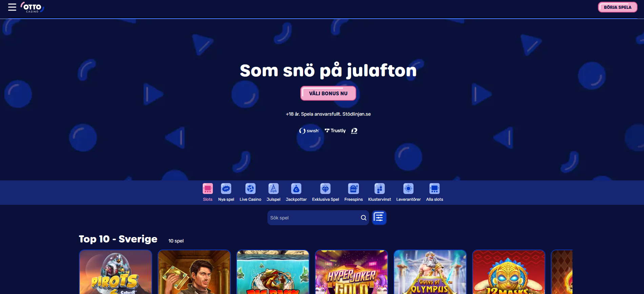View Alla slots category
The image size is (644, 294).
coord(435,192)
